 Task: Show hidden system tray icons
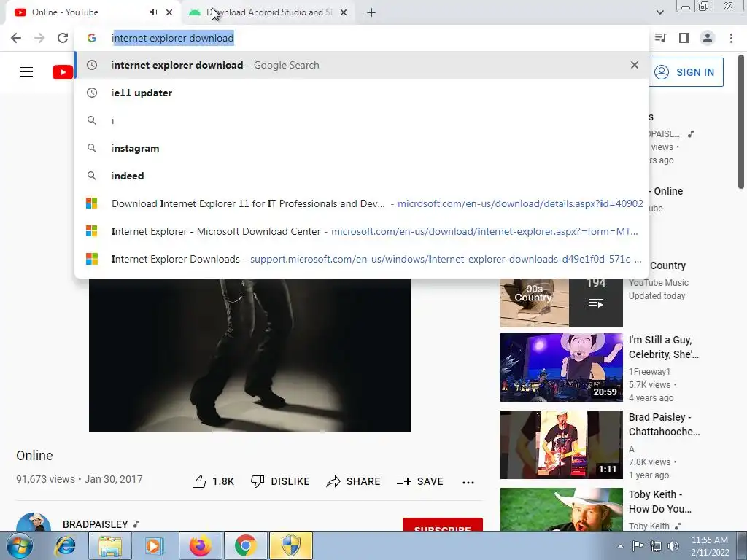(x=620, y=546)
